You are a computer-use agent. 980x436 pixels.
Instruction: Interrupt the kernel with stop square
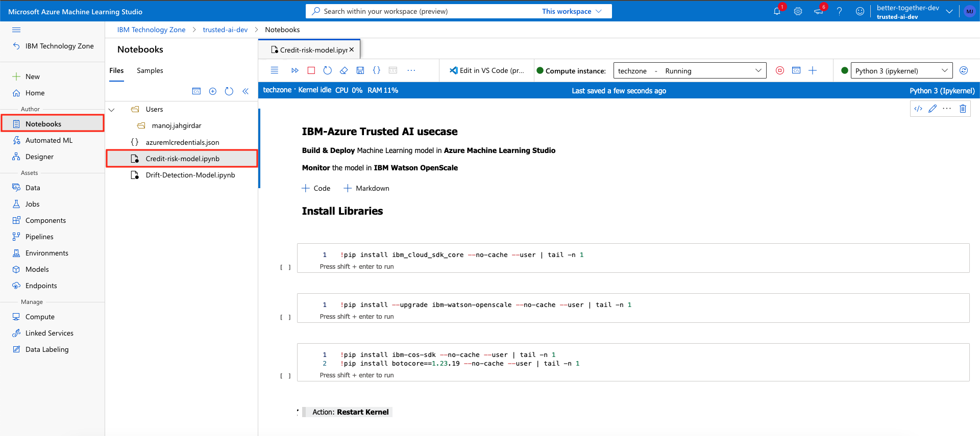pyautogui.click(x=311, y=70)
